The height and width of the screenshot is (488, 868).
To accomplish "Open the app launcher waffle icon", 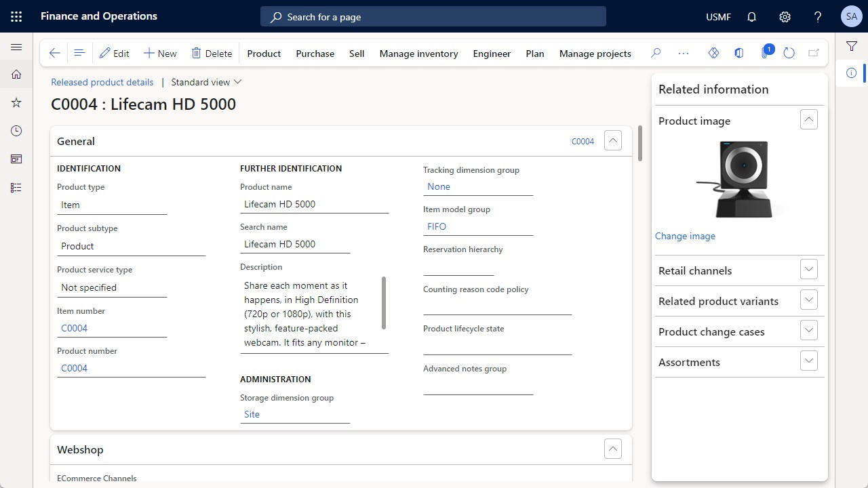I will pyautogui.click(x=16, y=16).
